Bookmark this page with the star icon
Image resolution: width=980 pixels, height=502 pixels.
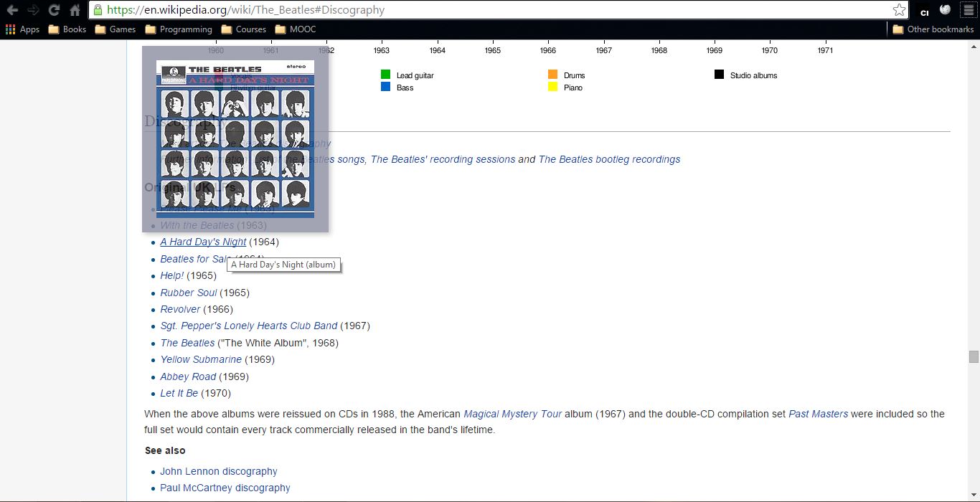(x=899, y=10)
